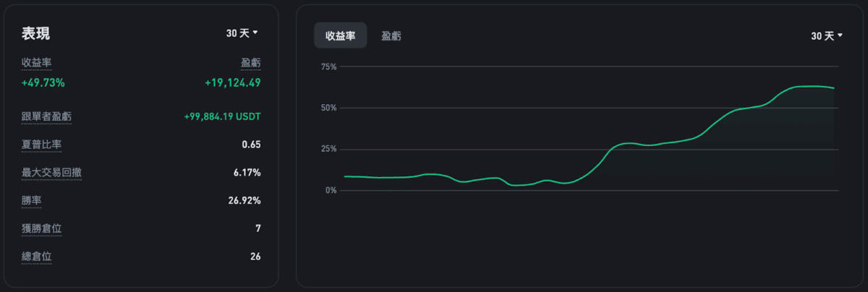
Task: Open the 30 天 dropdown above the chart
Action: [827, 35]
